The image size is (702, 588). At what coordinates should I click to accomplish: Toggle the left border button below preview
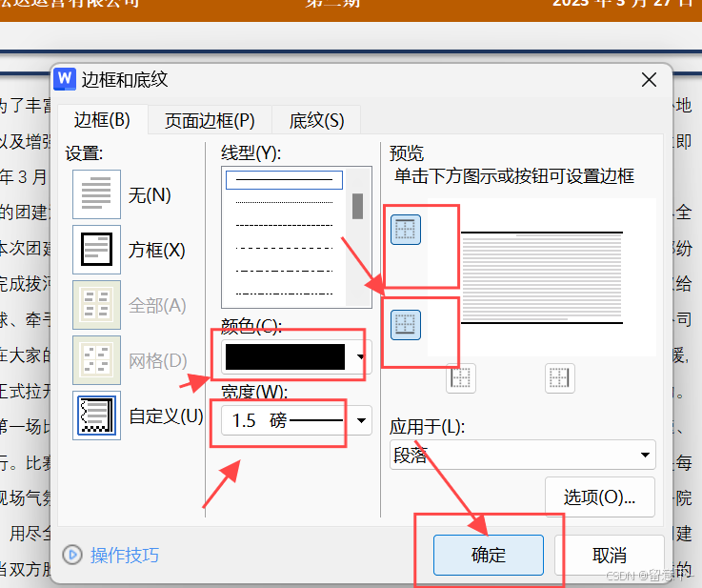tap(461, 378)
